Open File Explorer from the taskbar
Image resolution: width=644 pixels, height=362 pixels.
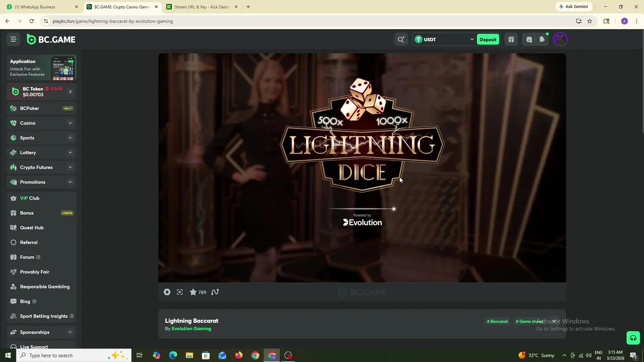189,355
